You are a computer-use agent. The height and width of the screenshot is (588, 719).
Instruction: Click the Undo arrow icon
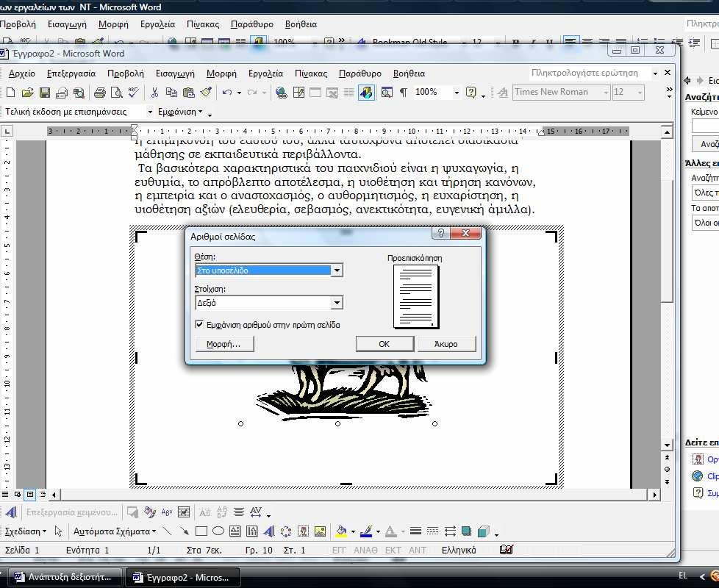click(227, 93)
